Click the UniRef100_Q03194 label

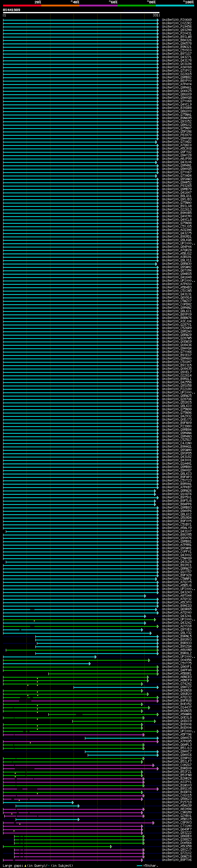click(x=177, y=64)
